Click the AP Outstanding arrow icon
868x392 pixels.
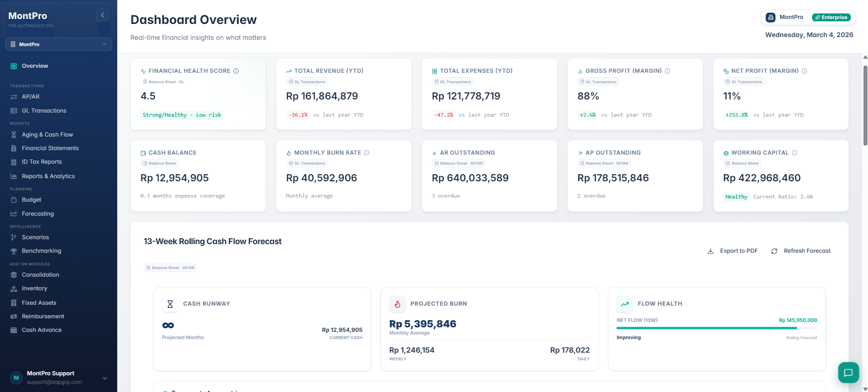pos(580,153)
